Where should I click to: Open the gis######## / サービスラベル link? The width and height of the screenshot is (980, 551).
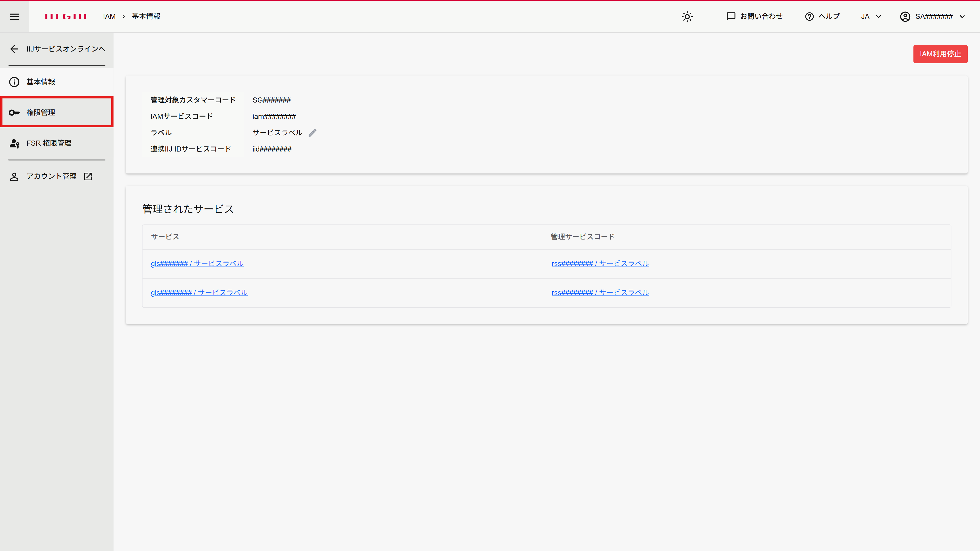pos(199,292)
